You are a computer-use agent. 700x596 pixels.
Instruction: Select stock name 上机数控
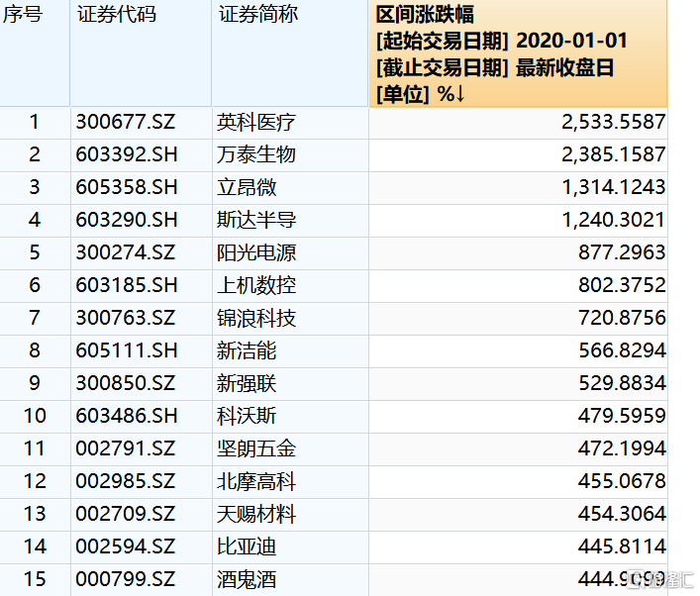click(256, 285)
